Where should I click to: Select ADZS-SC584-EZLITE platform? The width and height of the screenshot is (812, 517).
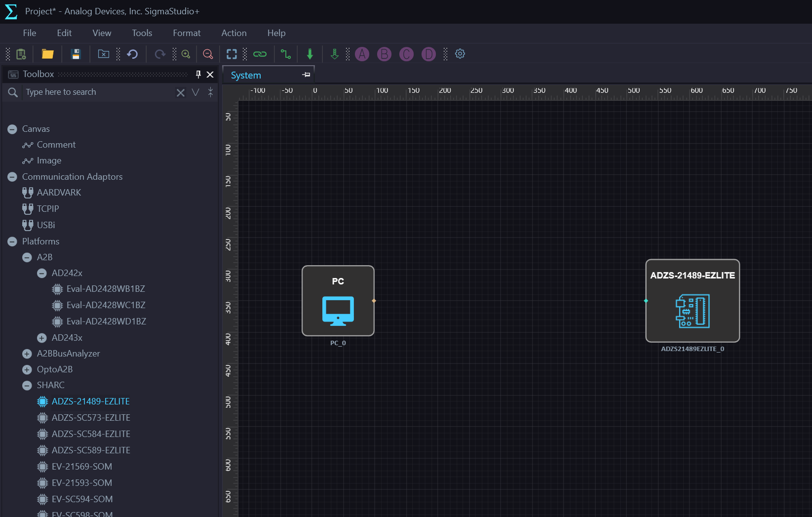(91, 434)
